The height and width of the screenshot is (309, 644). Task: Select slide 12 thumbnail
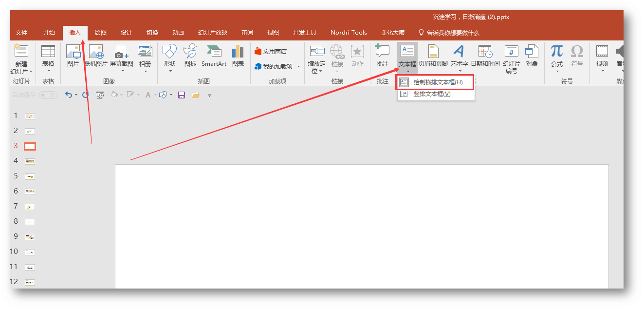click(30, 282)
